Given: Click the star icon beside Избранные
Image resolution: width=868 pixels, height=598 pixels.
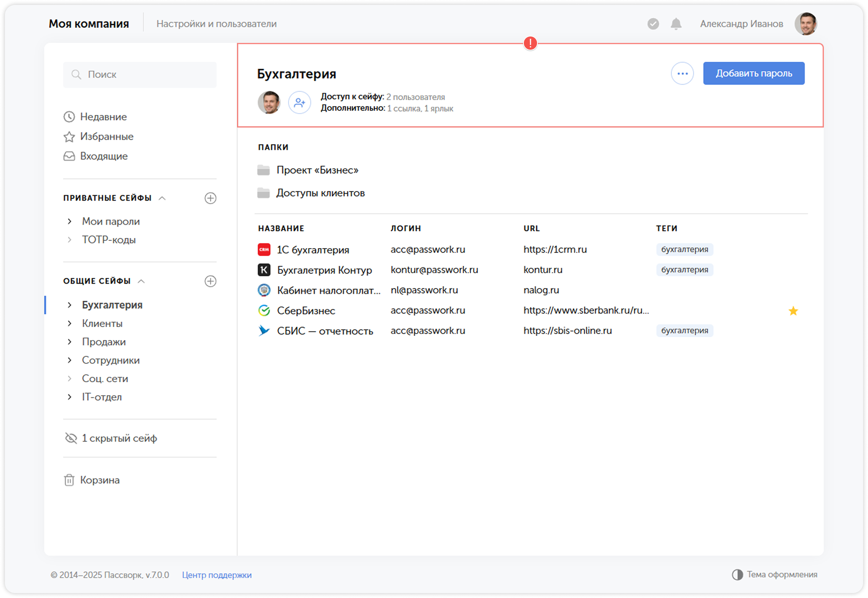Looking at the screenshot, I should (69, 137).
